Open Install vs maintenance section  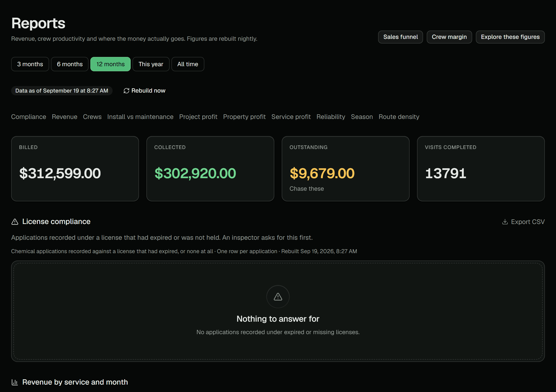point(140,117)
